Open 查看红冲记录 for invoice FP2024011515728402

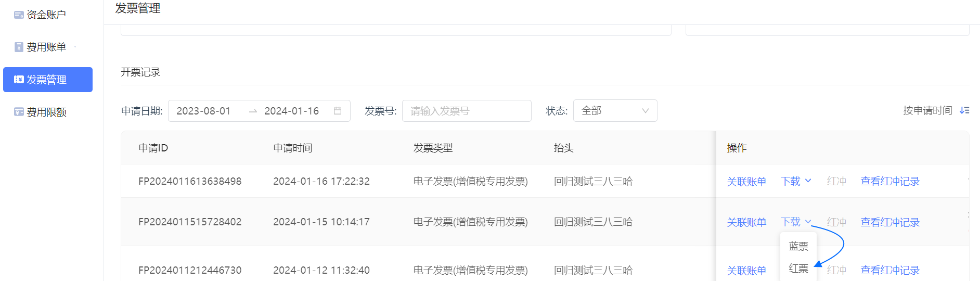pyautogui.click(x=890, y=222)
